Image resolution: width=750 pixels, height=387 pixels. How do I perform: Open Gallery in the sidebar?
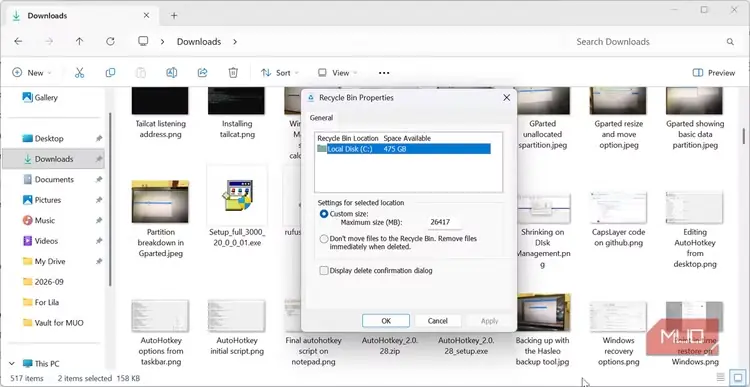click(40, 98)
